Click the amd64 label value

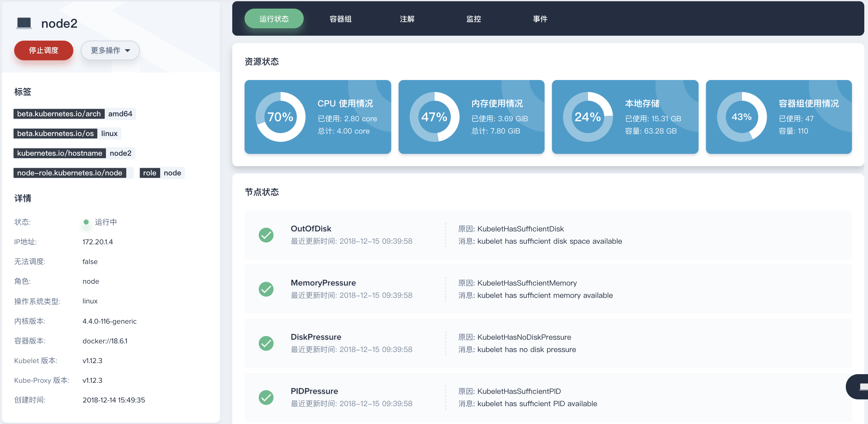pyautogui.click(x=120, y=114)
